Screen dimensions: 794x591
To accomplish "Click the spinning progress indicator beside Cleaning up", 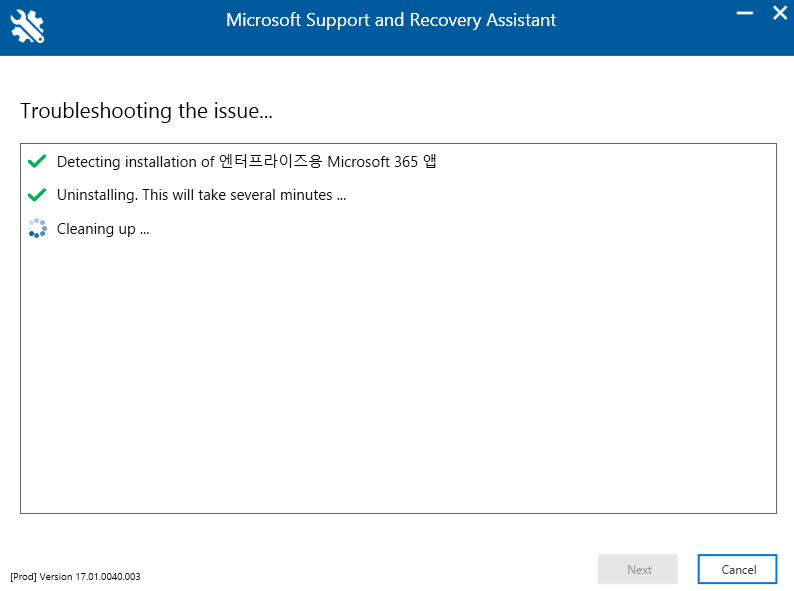I will [x=37, y=228].
